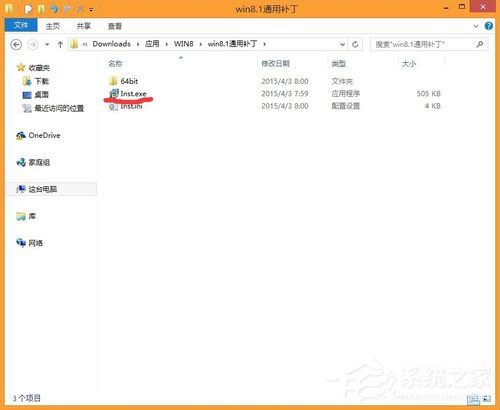Screen dimensions: 500x410
Task: Switch to the 主页 ribbon tab
Action: (x=53, y=26)
